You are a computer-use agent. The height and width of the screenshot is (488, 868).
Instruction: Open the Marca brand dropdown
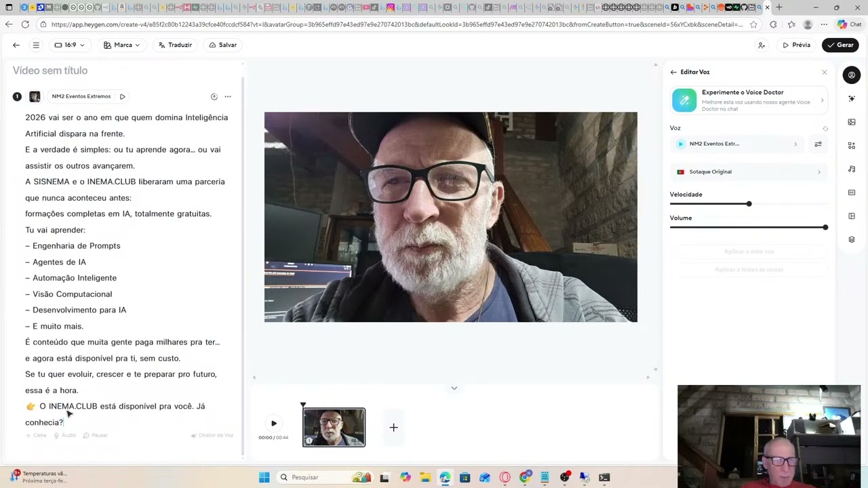pos(122,45)
